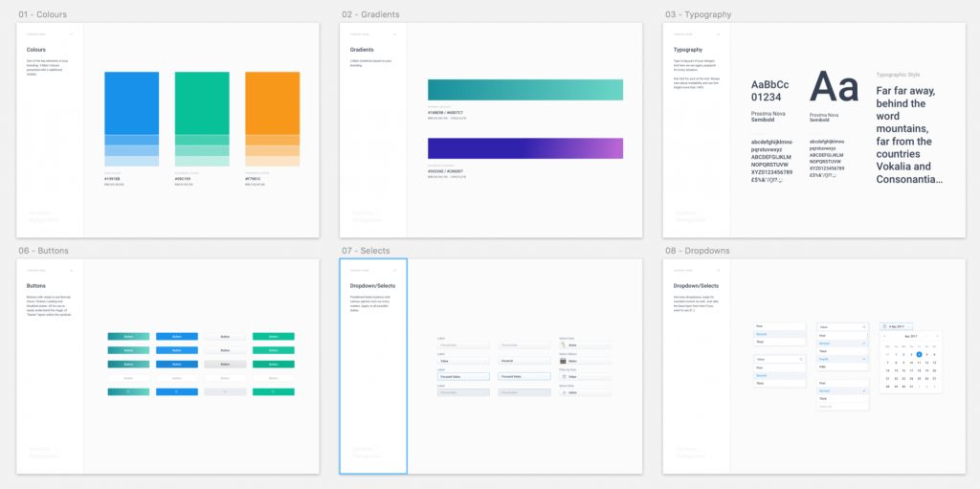
Task: Click the role icon beside Admin
Action: (565, 392)
